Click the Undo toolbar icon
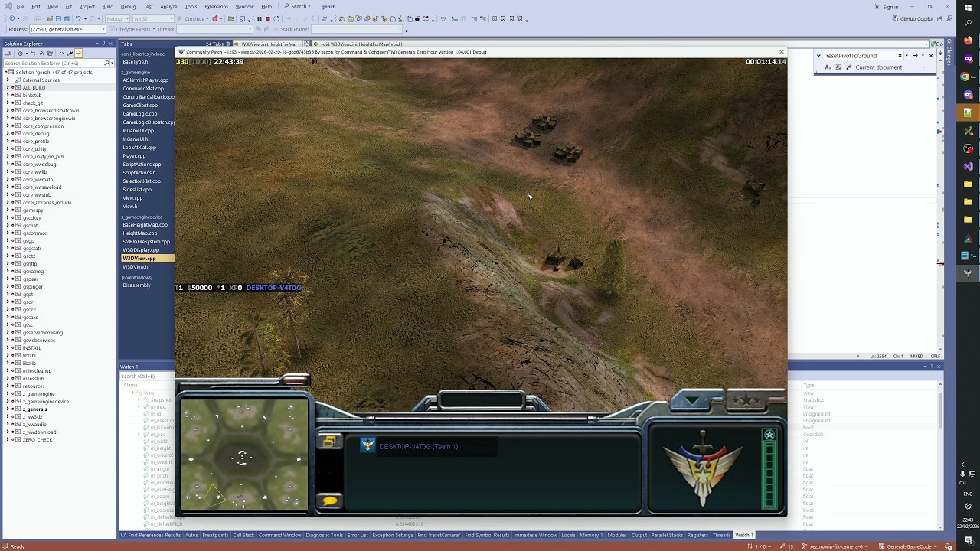 click(78, 18)
